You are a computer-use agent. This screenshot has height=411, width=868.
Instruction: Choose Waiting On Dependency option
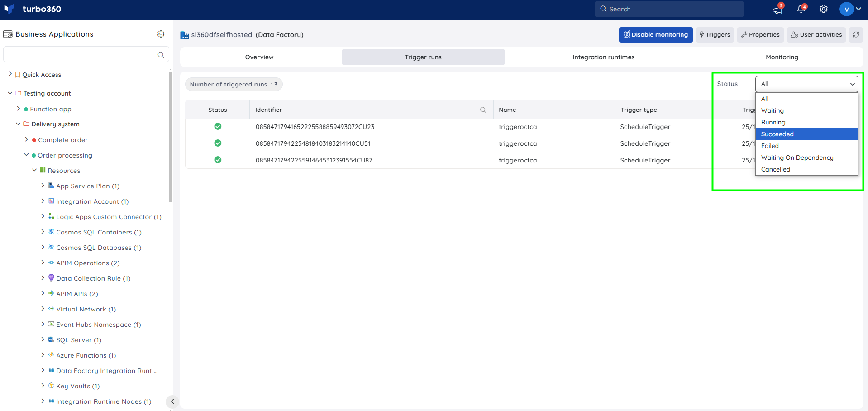(x=806, y=158)
